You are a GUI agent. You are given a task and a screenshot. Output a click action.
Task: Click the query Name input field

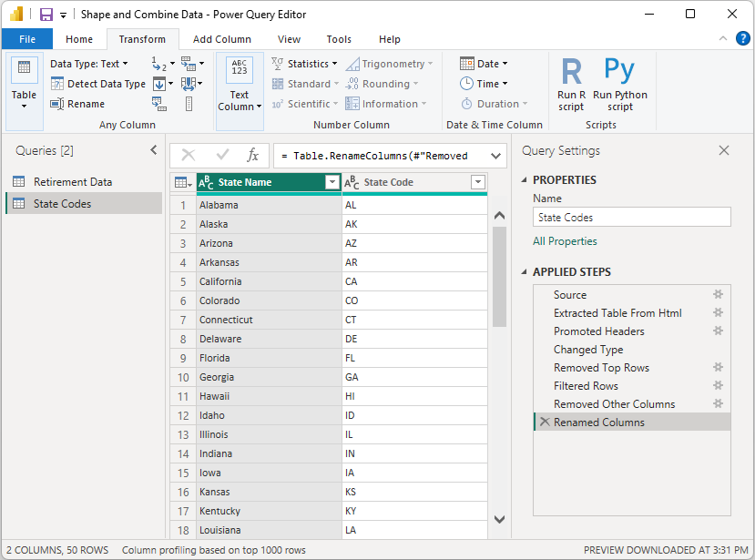632,217
